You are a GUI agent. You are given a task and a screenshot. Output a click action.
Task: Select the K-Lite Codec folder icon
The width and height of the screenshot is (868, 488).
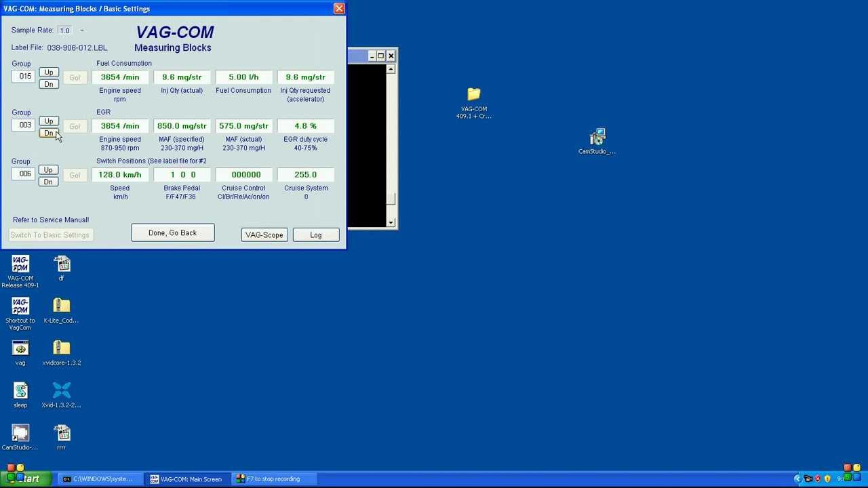[x=62, y=310]
